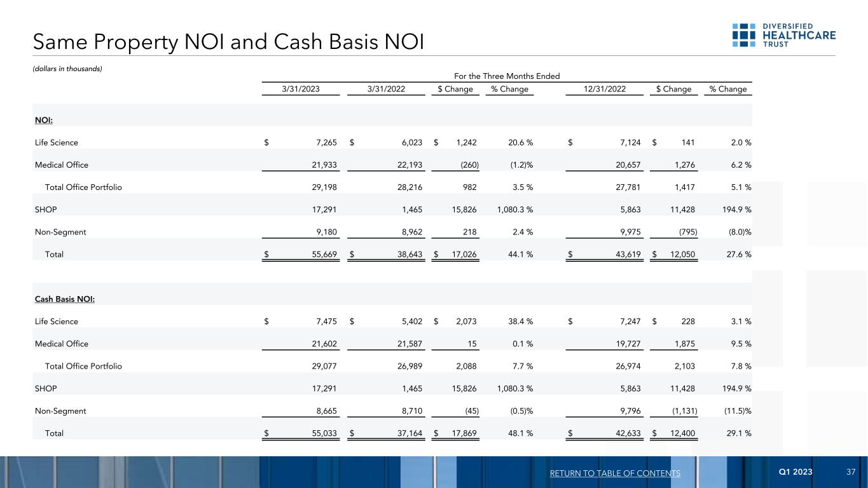Click the Diversified Healthcare Trust logo text
This screenshot has width=868, height=488.
[796, 35]
